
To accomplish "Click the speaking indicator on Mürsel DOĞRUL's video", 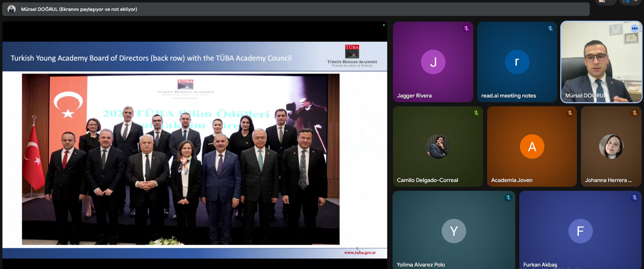I will tap(634, 28).
